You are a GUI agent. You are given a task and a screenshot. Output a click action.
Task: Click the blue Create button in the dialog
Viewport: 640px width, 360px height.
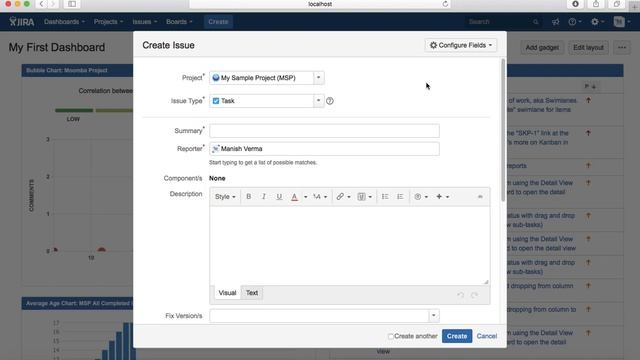pyautogui.click(x=457, y=336)
